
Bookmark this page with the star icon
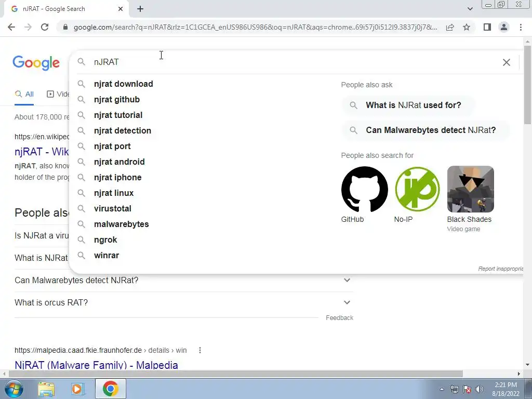(467, 27)
